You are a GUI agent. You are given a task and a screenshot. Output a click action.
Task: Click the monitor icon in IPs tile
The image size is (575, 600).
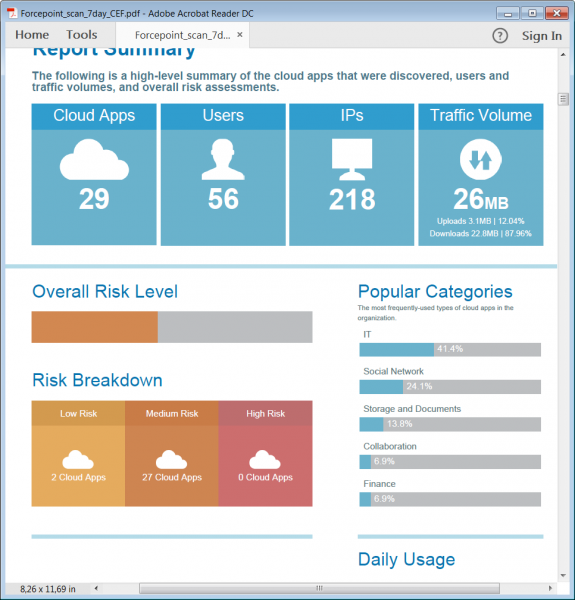click(x=352, y=159)
